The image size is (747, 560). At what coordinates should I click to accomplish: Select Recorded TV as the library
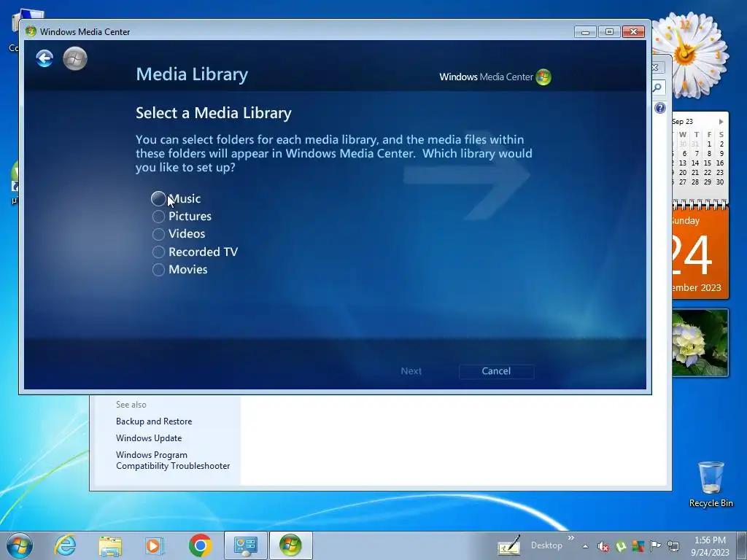click(x=195, y=252)
